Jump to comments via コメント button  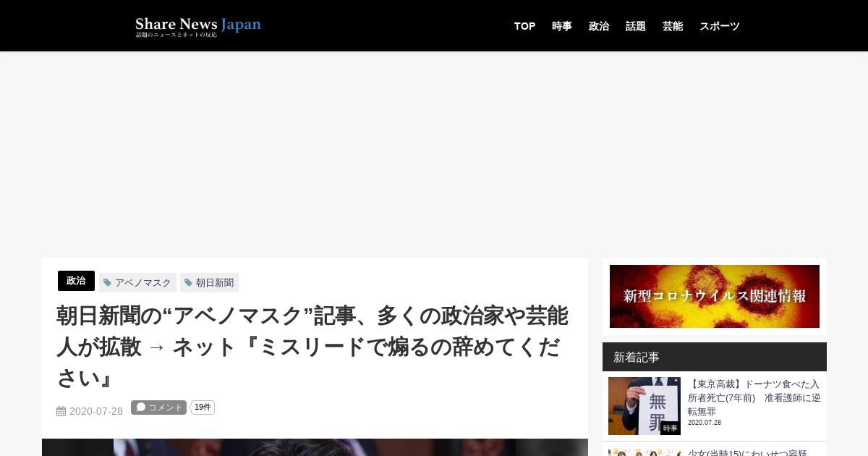click(158, 408)
